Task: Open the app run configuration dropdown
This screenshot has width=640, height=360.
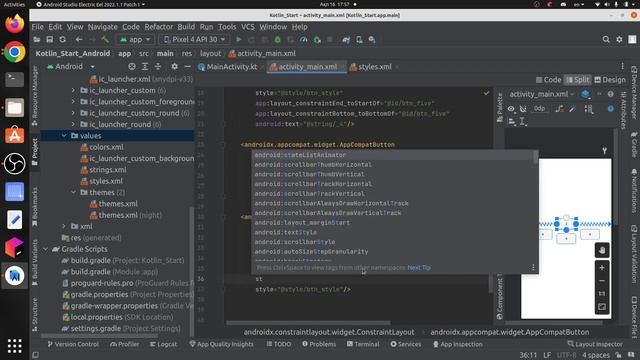Action: tap(135, 40)
